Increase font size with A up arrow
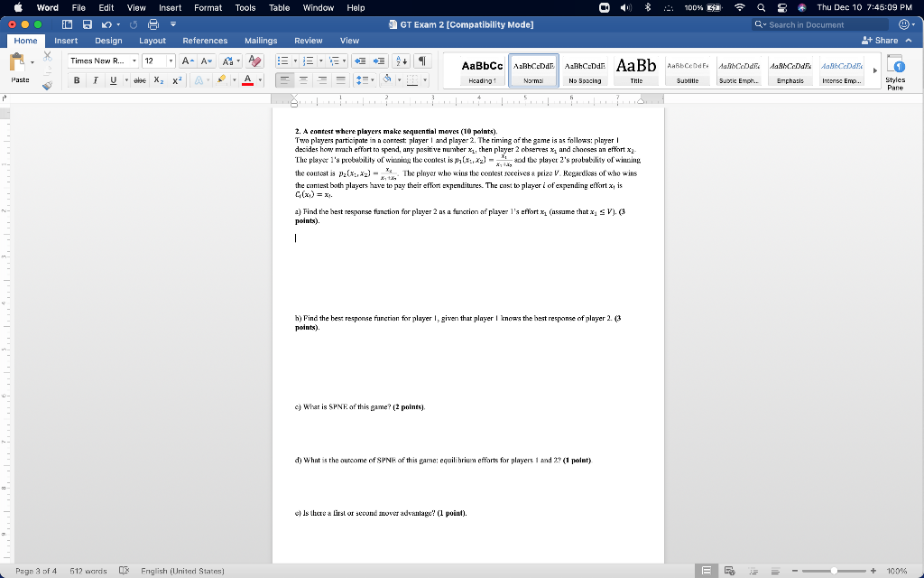 pos(188,61)
